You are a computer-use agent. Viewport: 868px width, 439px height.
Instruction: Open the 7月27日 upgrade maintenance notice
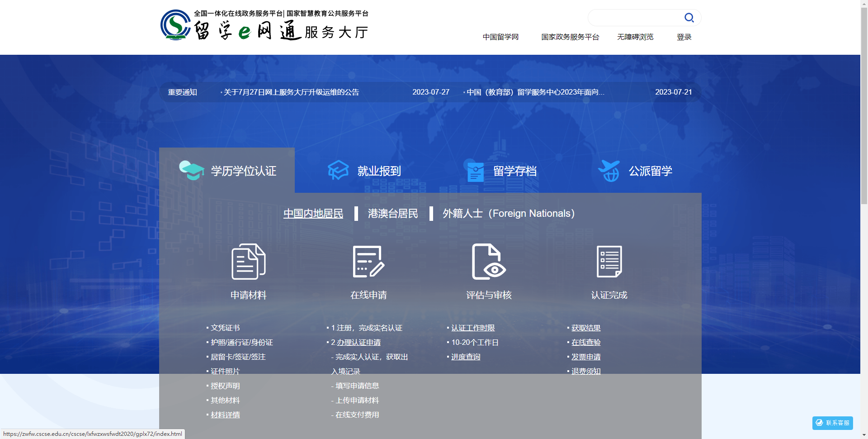point(291,92)
